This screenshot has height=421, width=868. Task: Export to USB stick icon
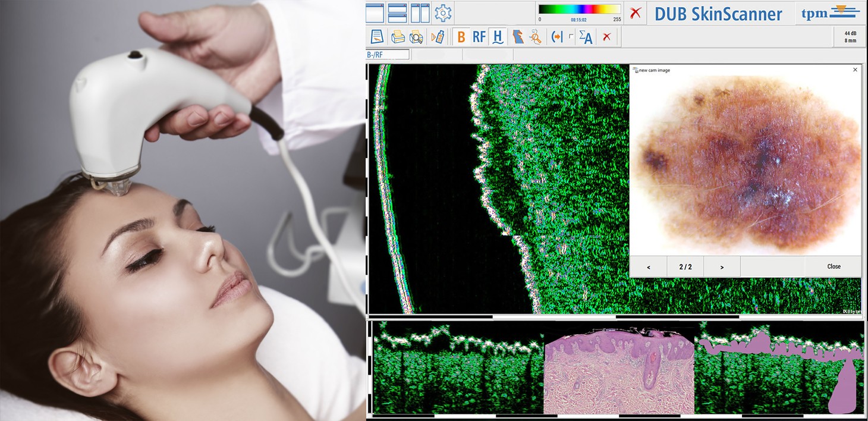click(437, 37)
